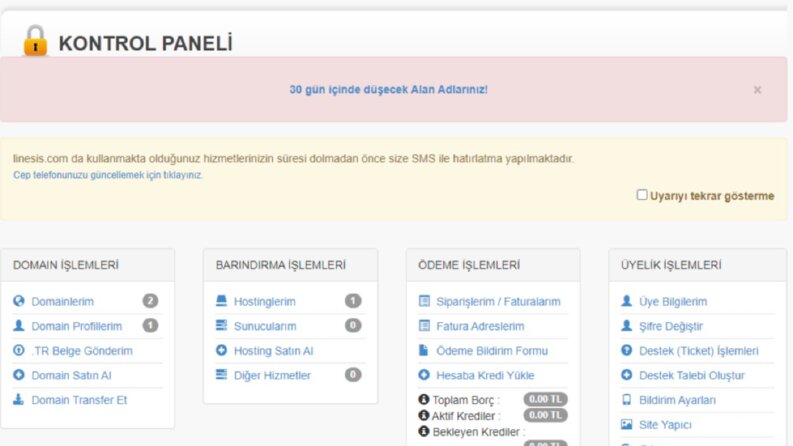Click the upload icon beside .TR Belge Gönderim
The height and width of the screenshot is (446, 793).
(x=19, y=350)
